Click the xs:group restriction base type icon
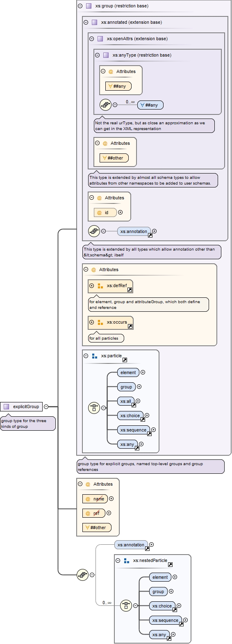The image size is (232, 644). pos(89,6)
